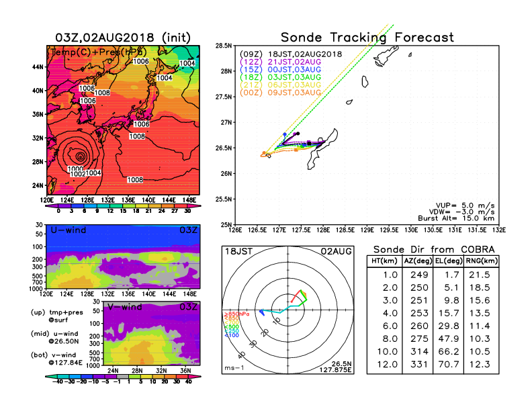
Task: Select range cell '11.4' in the table
Action: tap(480, 326)
